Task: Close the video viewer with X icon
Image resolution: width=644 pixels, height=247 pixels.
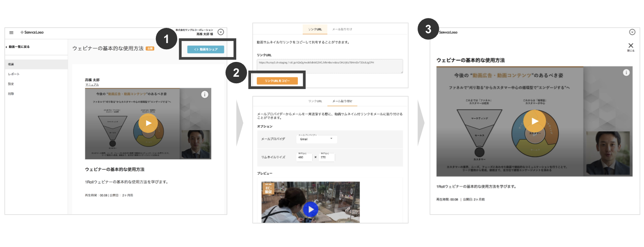Action: [x=630, y=46]
